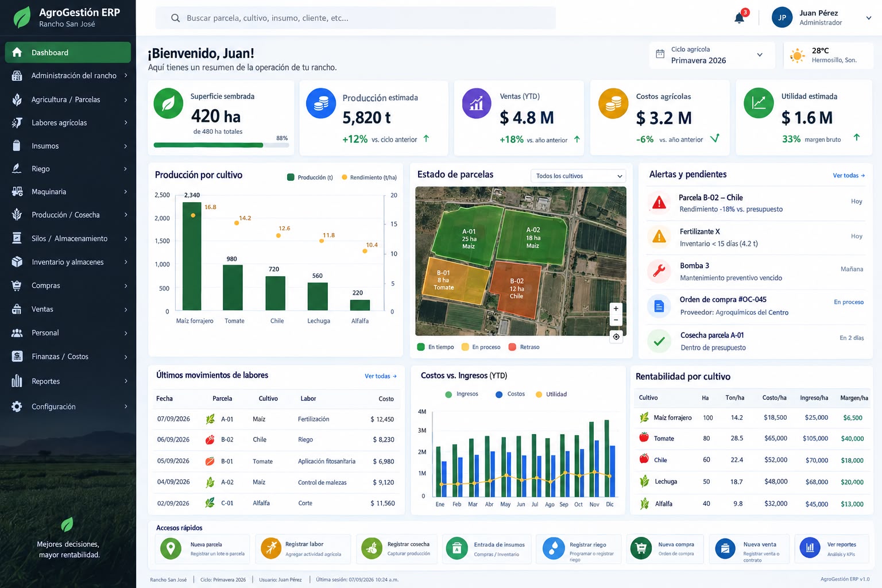The image size is (882, 588).
Task: Click orange warning icon for Fertilizante X
Action: (x=659, y=237)
